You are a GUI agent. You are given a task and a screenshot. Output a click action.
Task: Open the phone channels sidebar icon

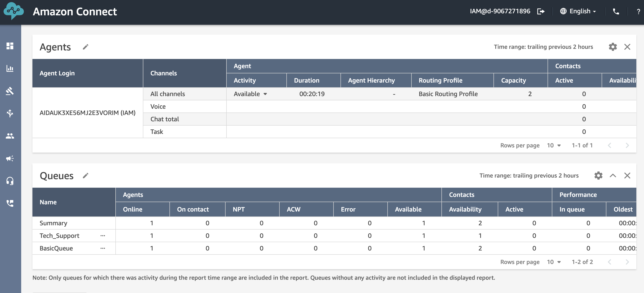click(10, 203)
